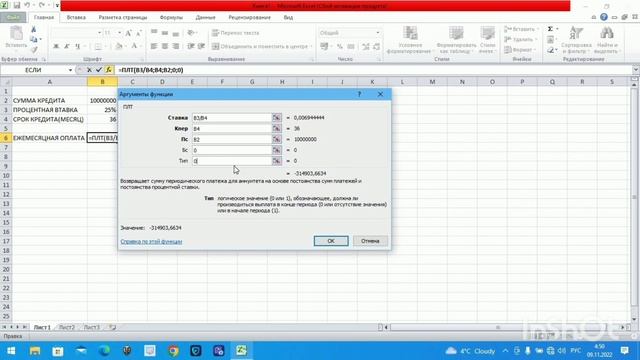This screenshot has height=360, width=640.
Task: Toggle bold (Ж) formatting
Action: tap(56, 47)
